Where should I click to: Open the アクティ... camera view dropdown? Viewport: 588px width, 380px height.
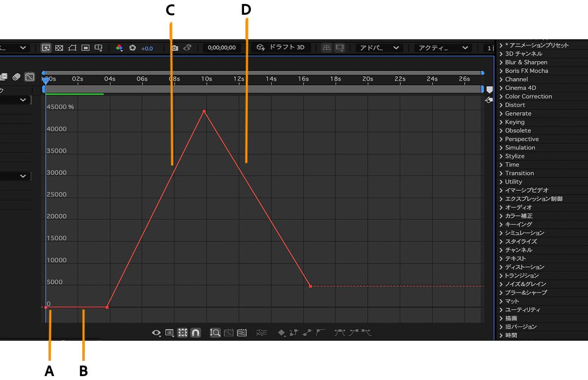(x=443, y=48)
